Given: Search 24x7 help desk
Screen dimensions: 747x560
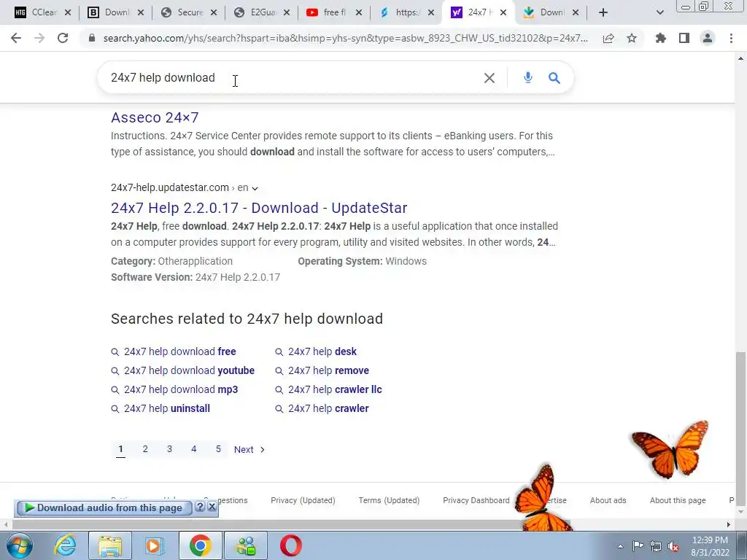Looking at the screenshot, I should [322, 351].
